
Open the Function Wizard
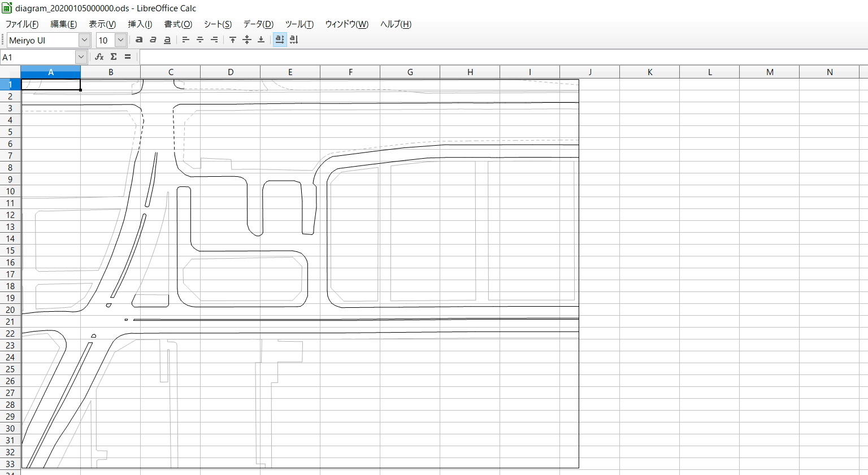tap(99, 56)
